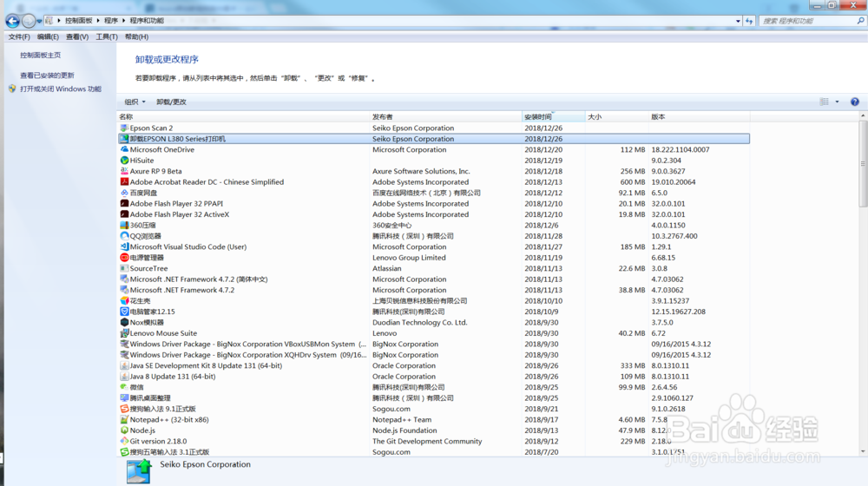Click the 花生壳 program icon

click(124, 300)
